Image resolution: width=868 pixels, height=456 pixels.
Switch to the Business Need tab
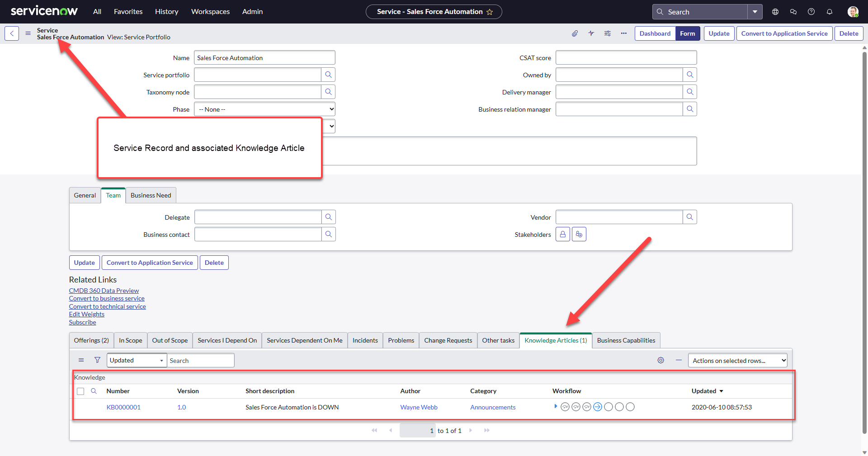click(151, 195)
